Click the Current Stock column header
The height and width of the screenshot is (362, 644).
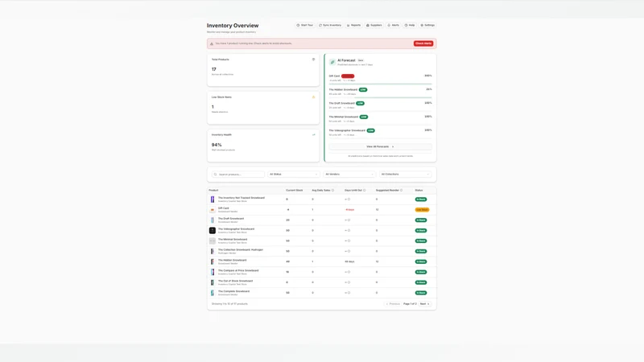click(x=294, y=191)
